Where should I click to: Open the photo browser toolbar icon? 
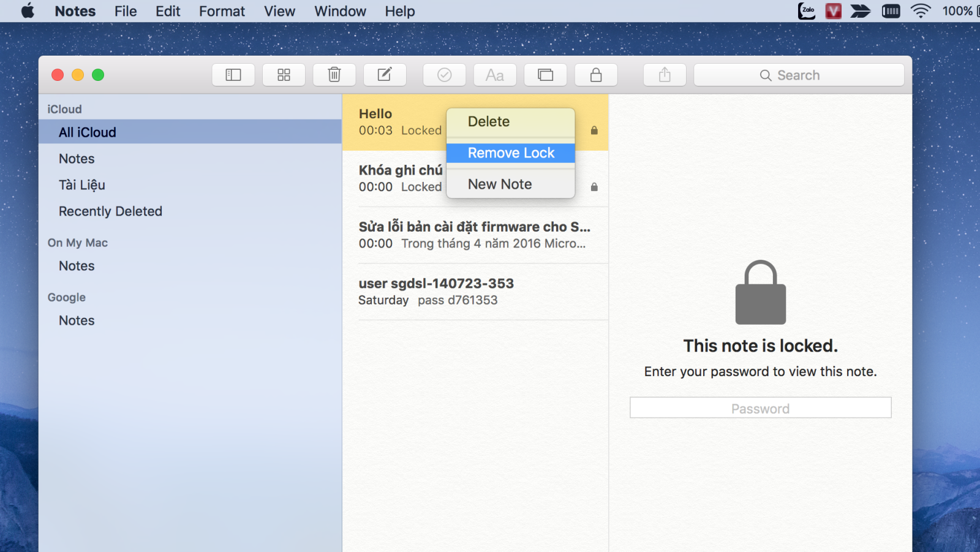(x=545, y=75)
